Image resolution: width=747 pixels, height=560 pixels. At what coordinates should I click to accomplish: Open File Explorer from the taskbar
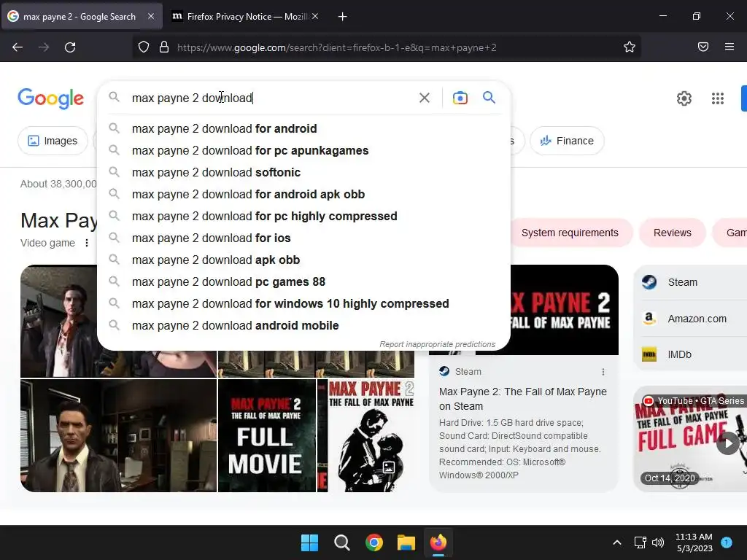point(406,542)
